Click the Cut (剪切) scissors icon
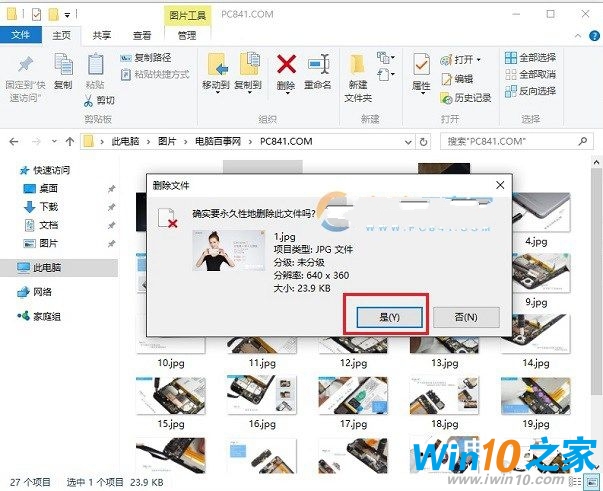This screenshot has height=491, width=603. coord(88,101)
